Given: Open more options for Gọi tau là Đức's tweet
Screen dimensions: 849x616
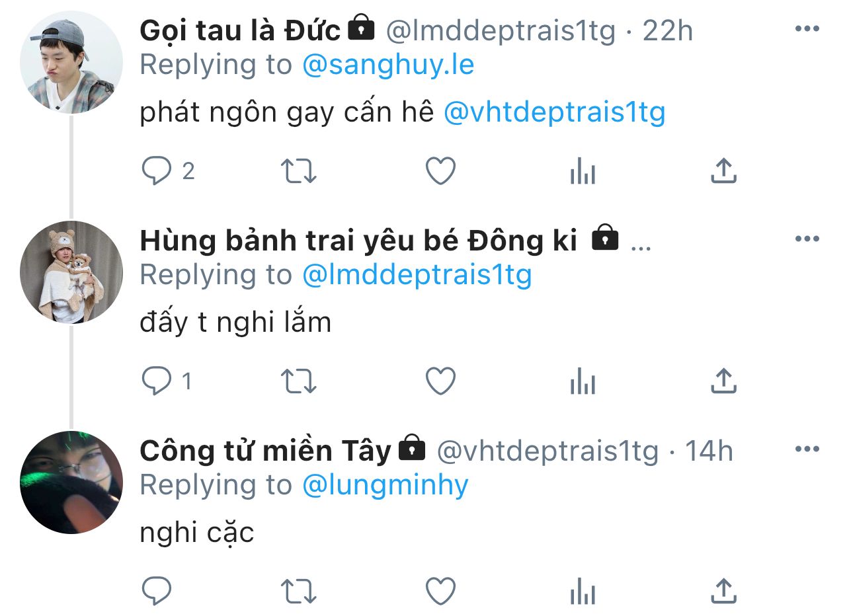Looking at the screenshot, I should tap(807, 29).
